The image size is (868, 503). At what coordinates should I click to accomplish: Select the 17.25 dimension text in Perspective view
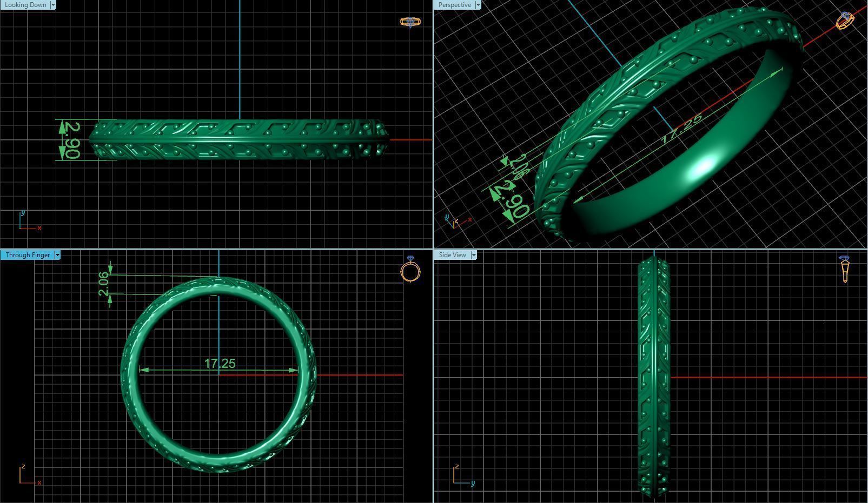coord(682,128)
